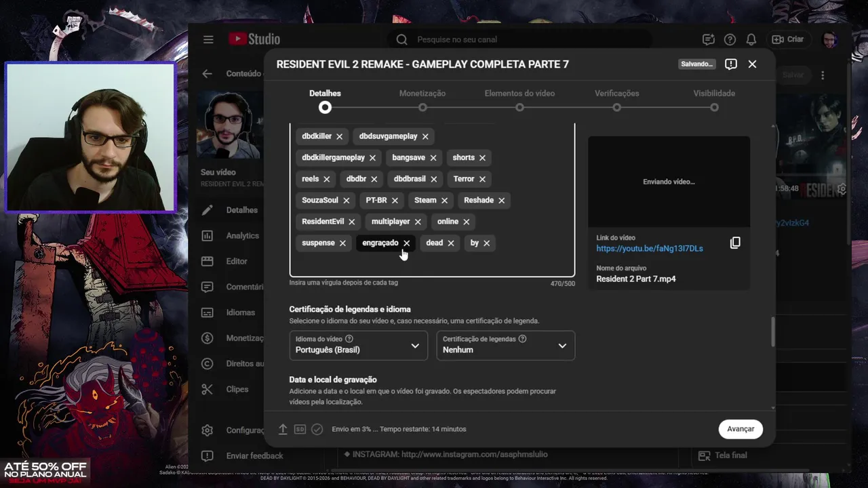Remove the PT-BR tag
Screen dimensions: 868x488
pos(395,201)
